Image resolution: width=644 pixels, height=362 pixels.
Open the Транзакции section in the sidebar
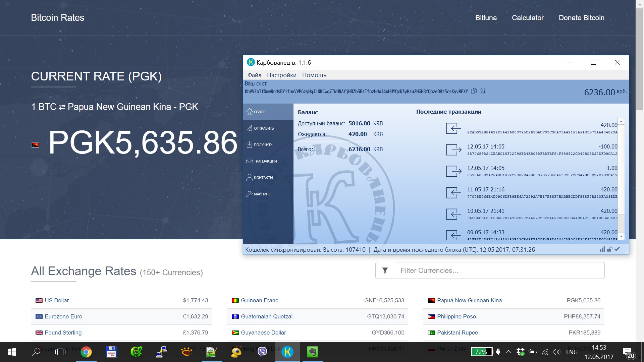tap(268, 161)
